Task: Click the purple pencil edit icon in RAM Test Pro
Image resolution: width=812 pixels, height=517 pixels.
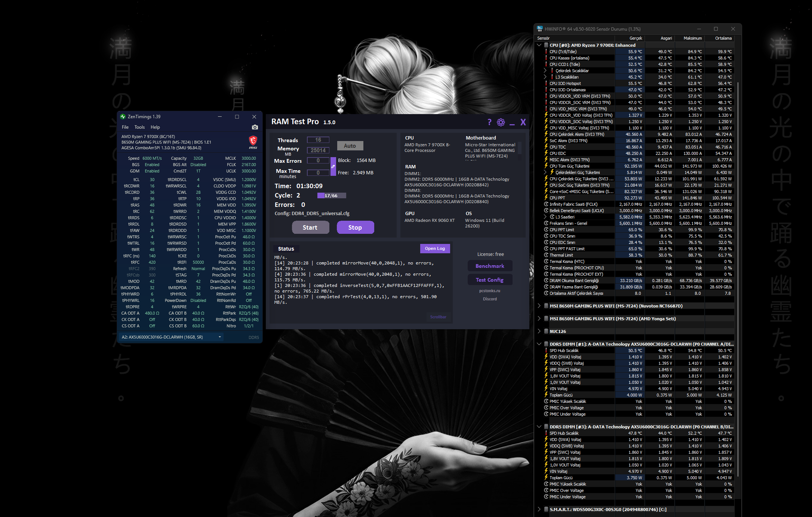Action: coord(333,166)
